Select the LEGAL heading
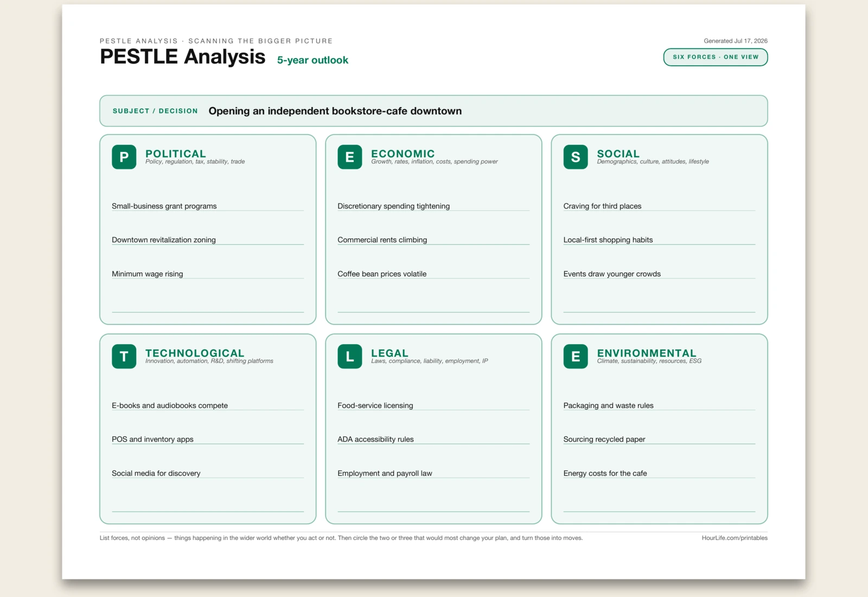This screenshot has width=868, height=597. [390, 353]
